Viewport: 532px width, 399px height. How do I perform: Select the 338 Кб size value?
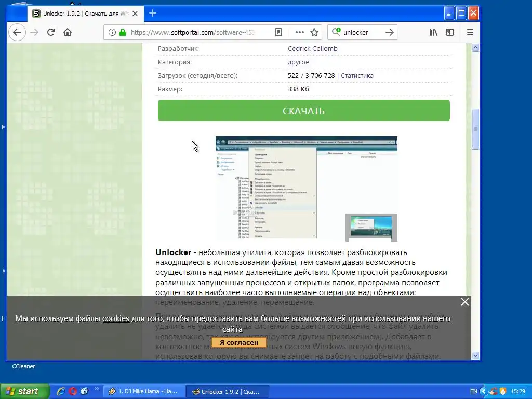tap(298, 89)
